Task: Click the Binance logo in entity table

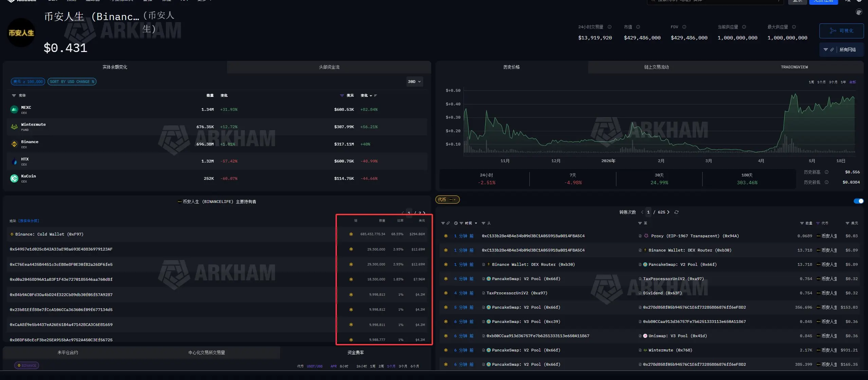Action: 14,144
